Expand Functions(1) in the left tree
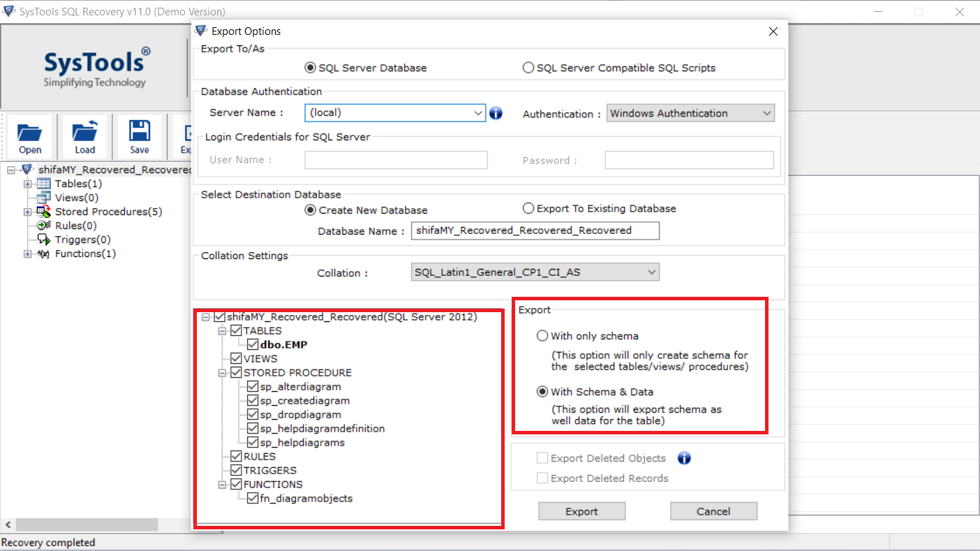Image resolution: width=980 pixels, height=551 pixels. pyautogui.click(x=28, y=254)
